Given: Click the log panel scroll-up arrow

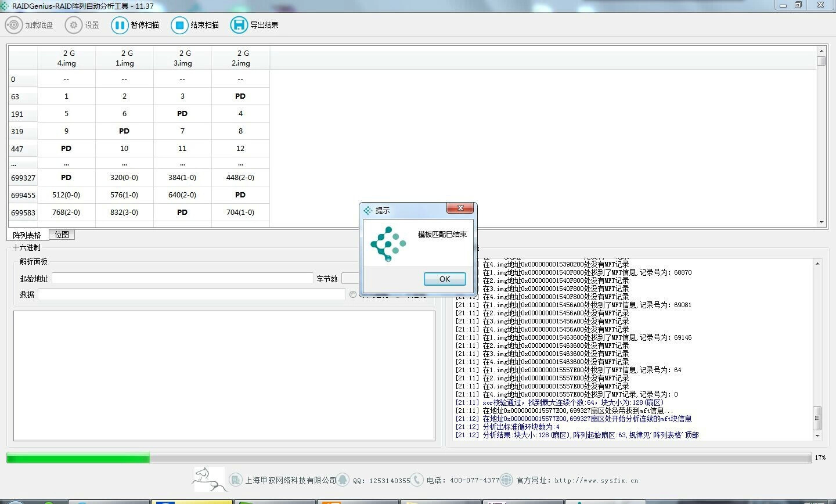Looking at the screenshot, I should pos(817,264).
